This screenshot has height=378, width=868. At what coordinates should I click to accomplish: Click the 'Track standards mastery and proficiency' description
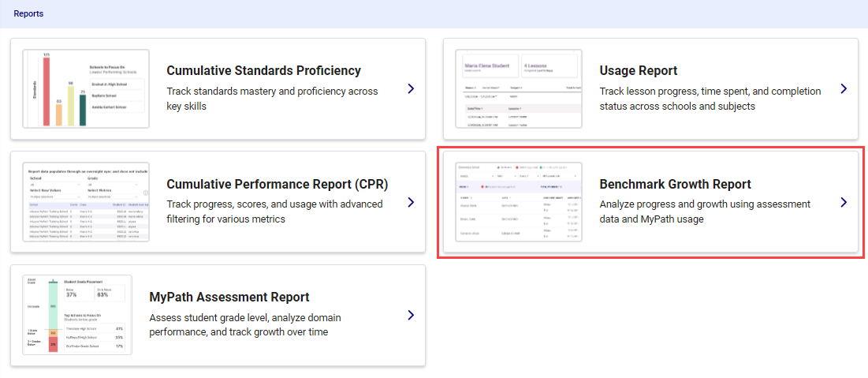click(x=272, y=99)
